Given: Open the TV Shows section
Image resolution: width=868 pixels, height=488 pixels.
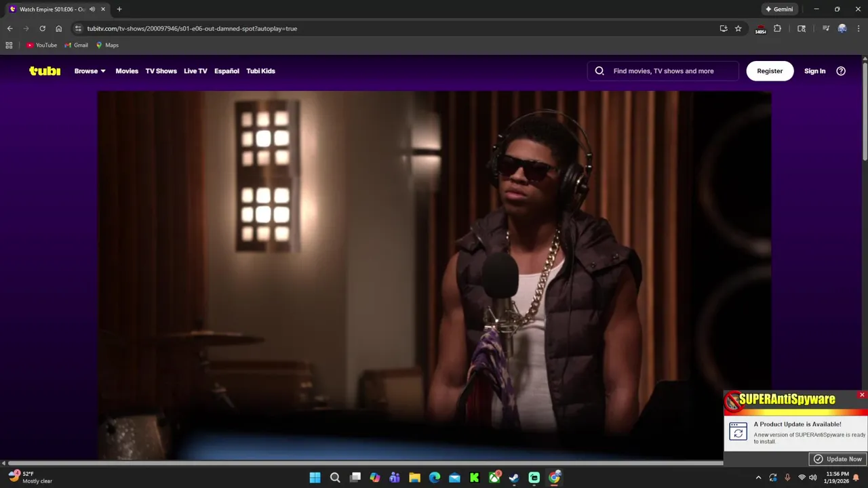Looking at the screenshot, I should click(x=161, y=70).
